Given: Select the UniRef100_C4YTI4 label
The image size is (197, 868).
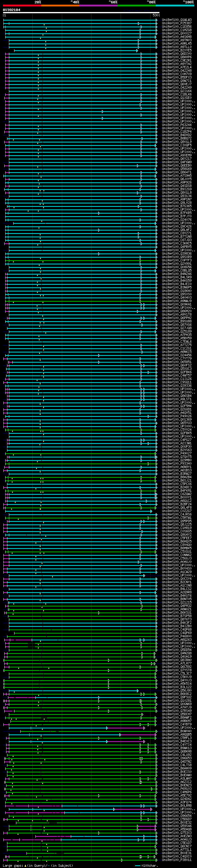Looking at the screenshot, I should tap(177, 745).
